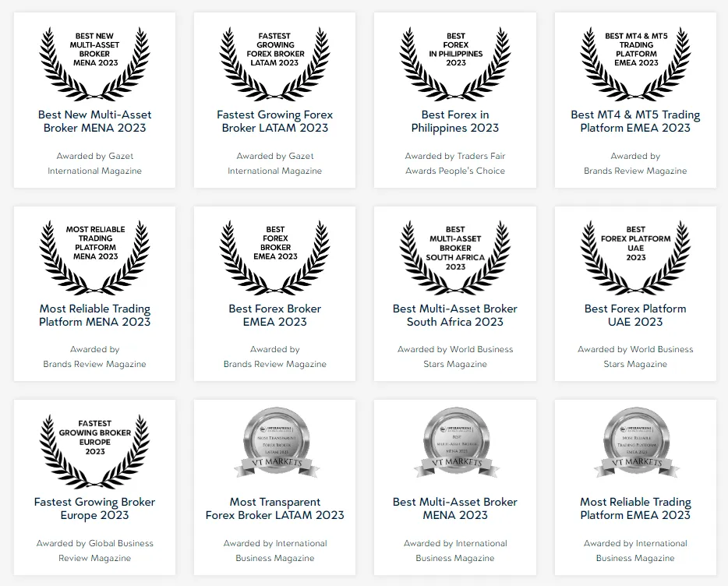Click 'Awarded by Traders Fair Awards People's Choice'
The image size is (728, 586).
455,164
